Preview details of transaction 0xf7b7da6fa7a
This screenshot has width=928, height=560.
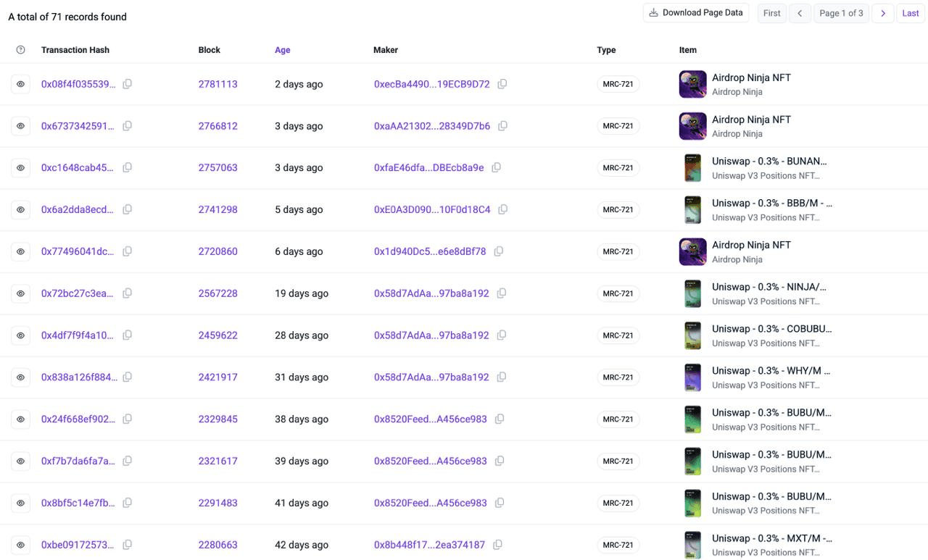(20, 461)
